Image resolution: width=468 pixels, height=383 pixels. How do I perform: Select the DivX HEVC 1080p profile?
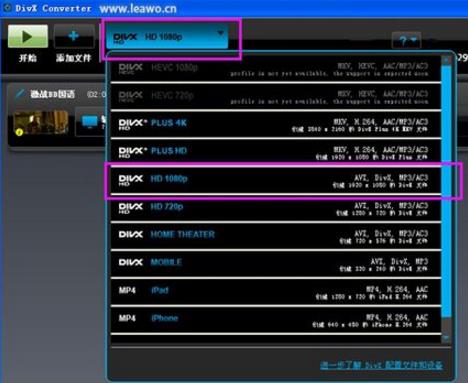276,69
